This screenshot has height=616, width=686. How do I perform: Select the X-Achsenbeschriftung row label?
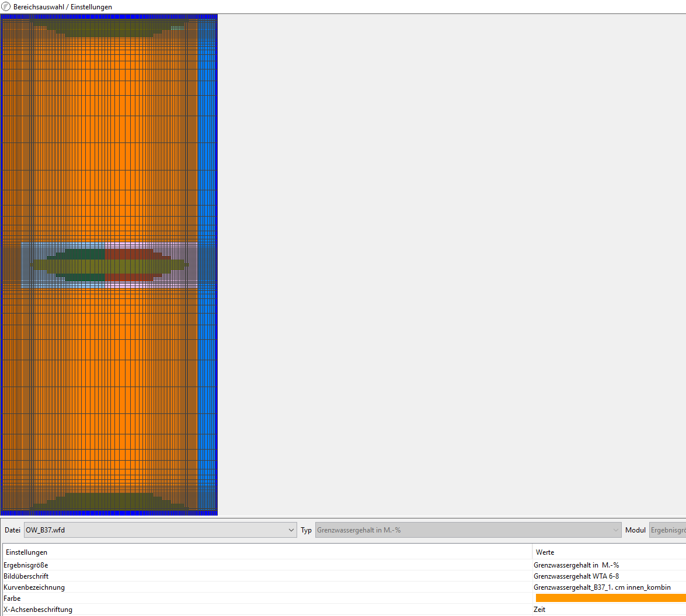(38, 610)
